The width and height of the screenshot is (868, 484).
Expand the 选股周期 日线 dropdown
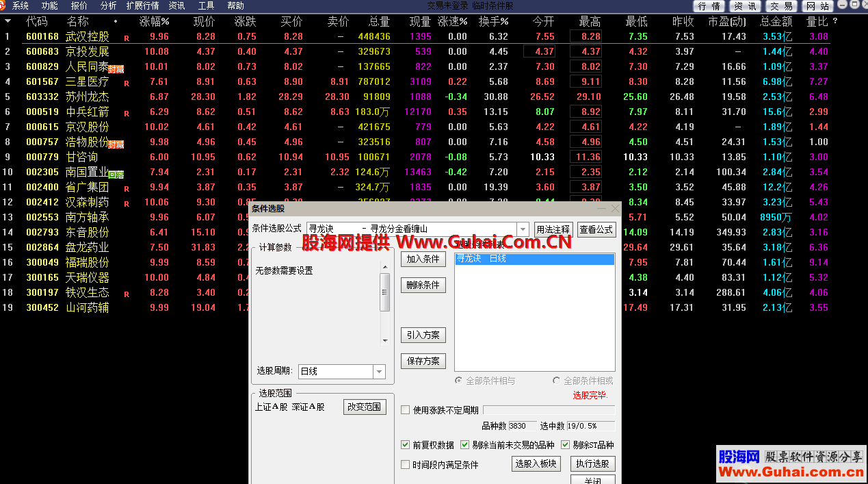tap(379, 371)
